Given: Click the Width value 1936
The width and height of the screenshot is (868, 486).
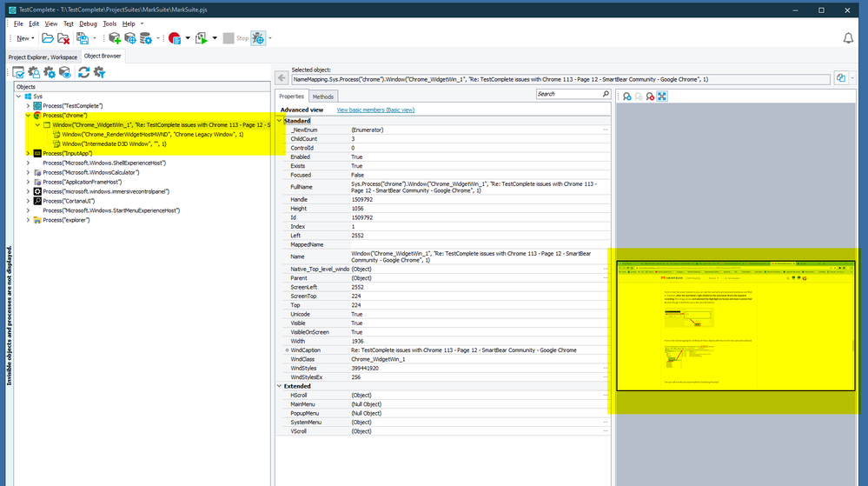Looking at the screenshot, I should point(358,342).
